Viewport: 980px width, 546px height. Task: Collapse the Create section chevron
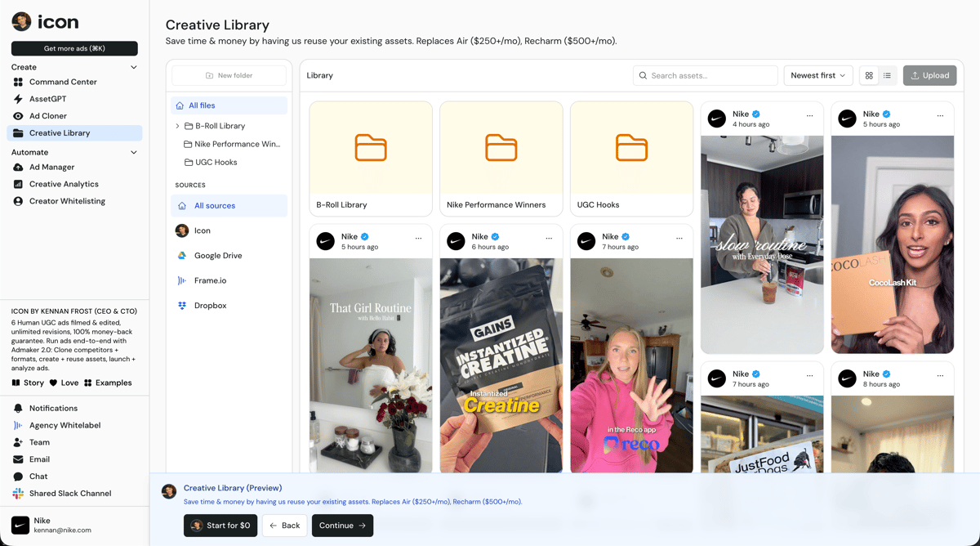coord(134,67)
